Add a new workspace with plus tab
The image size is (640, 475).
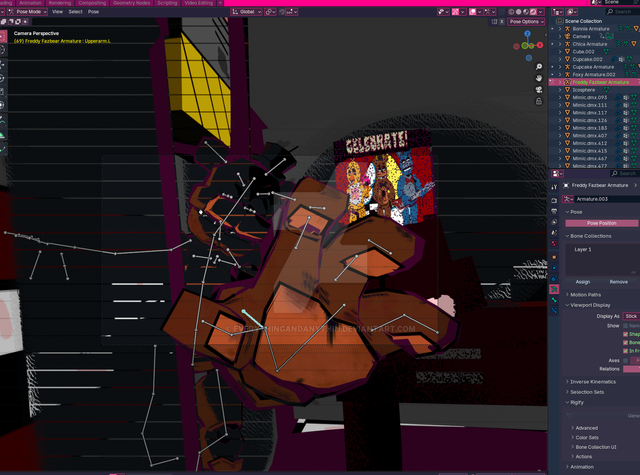[x=220, y=3]
